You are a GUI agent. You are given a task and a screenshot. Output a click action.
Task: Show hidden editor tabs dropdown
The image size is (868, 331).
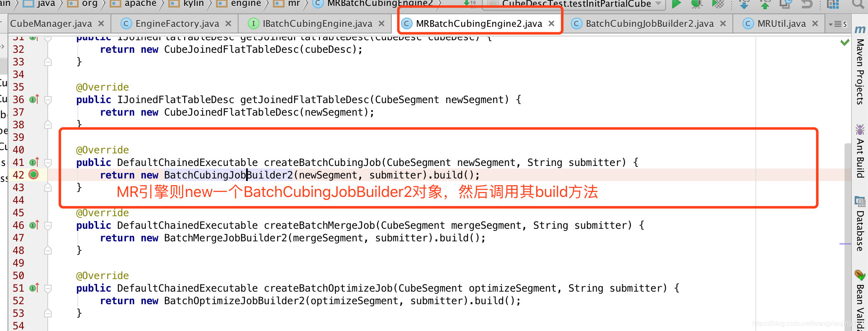click(837, 24)
